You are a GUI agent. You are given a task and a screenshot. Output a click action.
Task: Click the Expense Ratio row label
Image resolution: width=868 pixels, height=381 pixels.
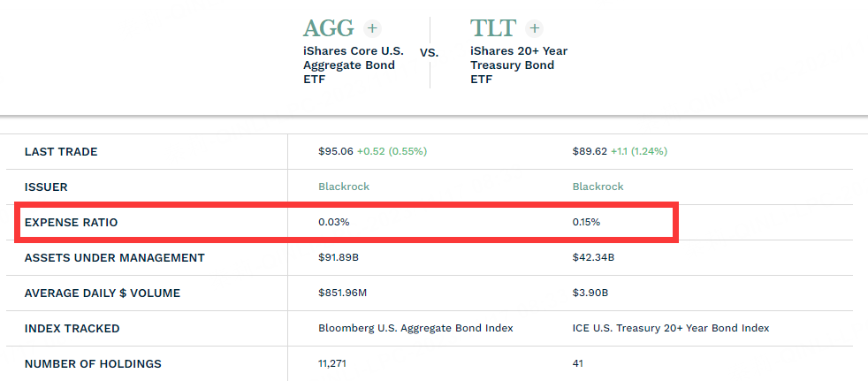point(71,222)
